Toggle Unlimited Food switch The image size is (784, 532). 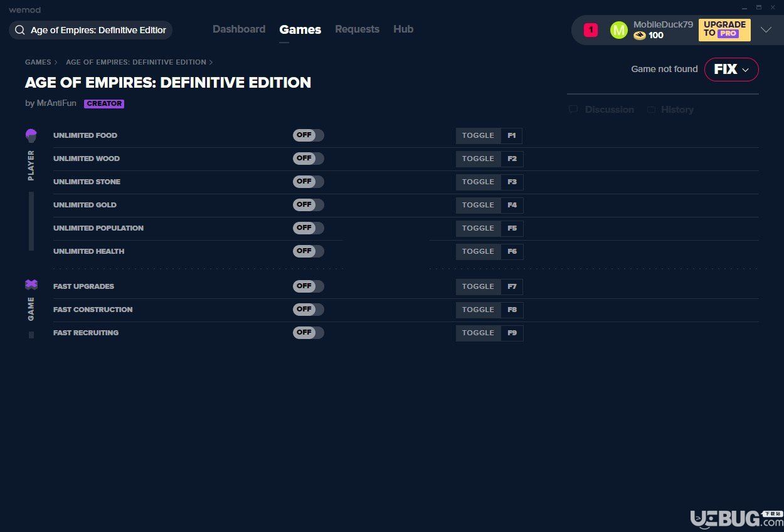pos(309,135)
